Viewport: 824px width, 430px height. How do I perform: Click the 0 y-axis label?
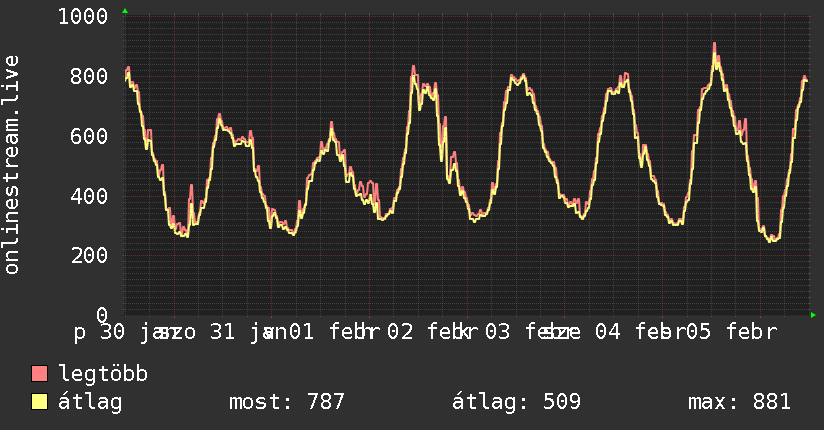pos(102,315)
